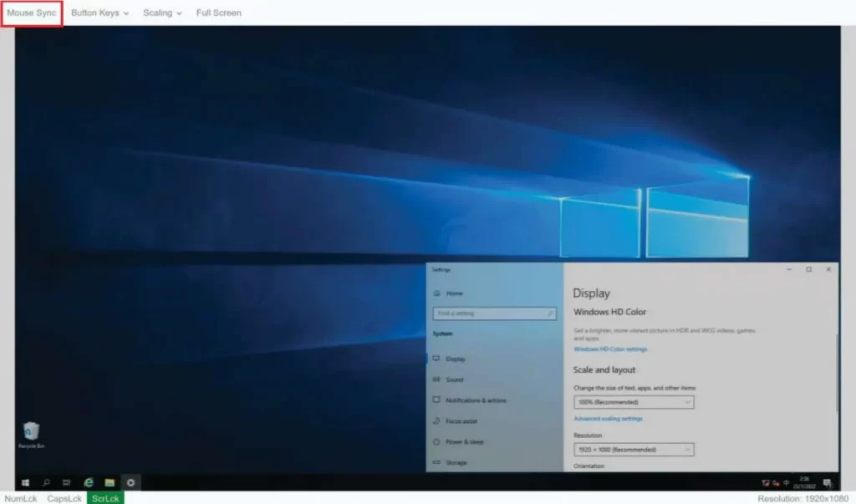Toggle the green ScrLck indicator

[x=105, y=498]
